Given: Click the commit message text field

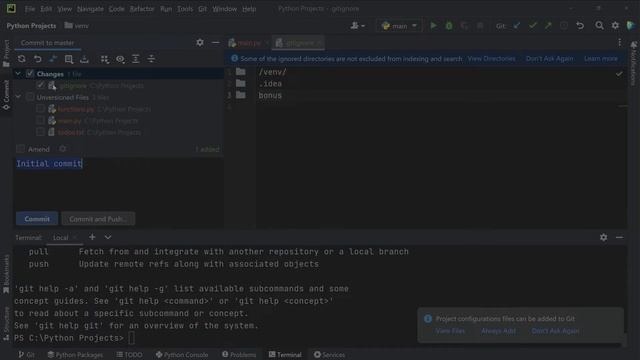Looking at the screenshot, I should [119, 183].
